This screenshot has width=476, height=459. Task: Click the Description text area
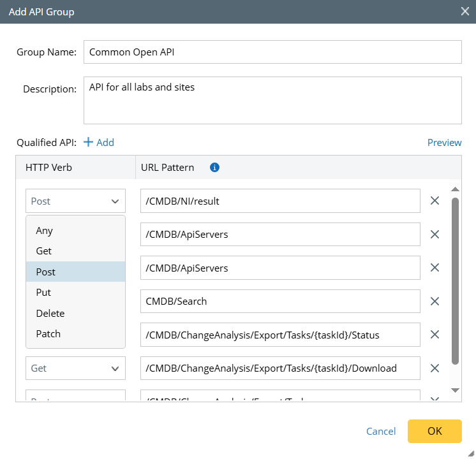pos(272,100)
